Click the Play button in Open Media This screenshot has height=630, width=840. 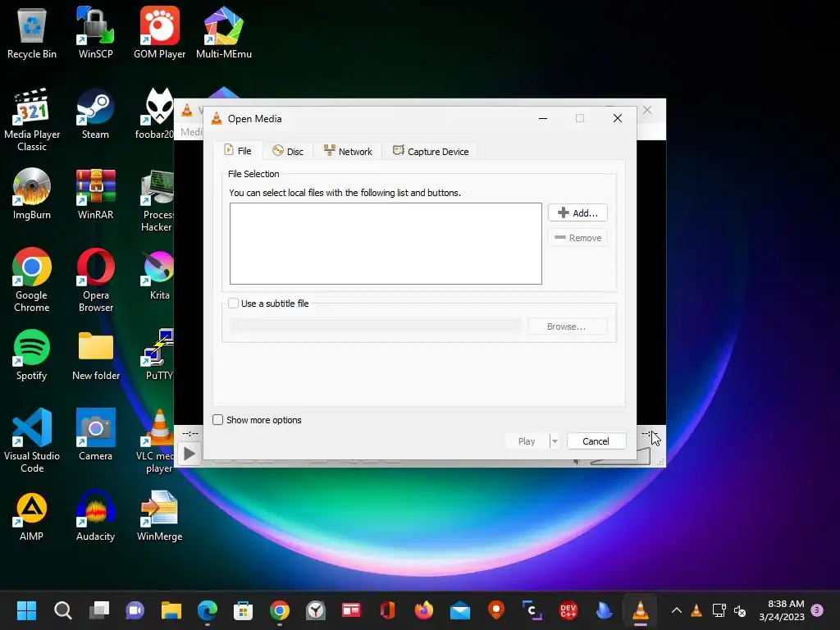[527, 441]
